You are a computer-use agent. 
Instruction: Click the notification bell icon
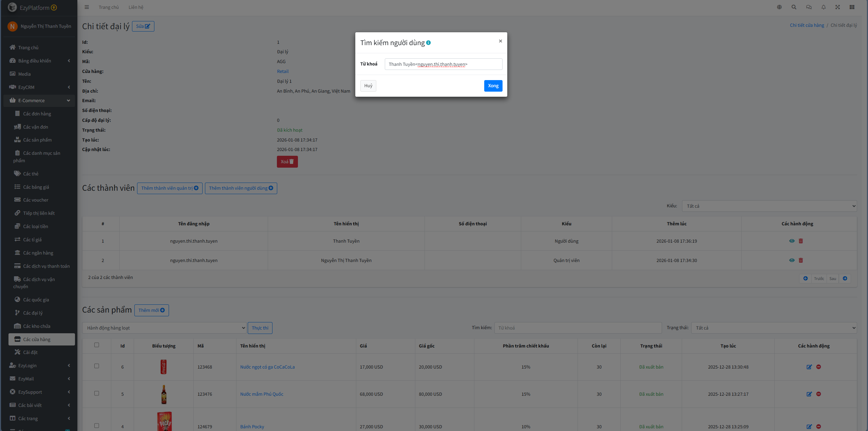[824, 7]
